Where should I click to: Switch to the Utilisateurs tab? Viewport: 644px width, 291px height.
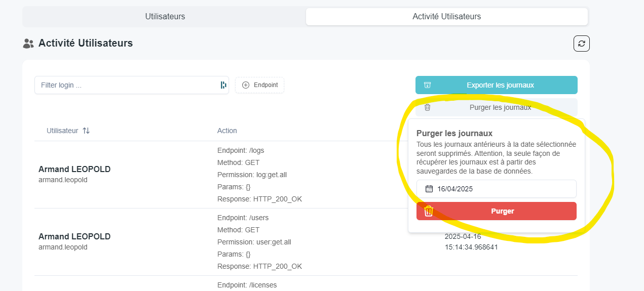(165, 17)
